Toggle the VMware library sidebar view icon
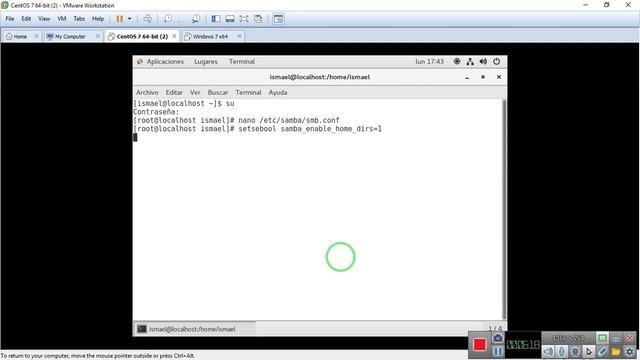 point(216,19)
